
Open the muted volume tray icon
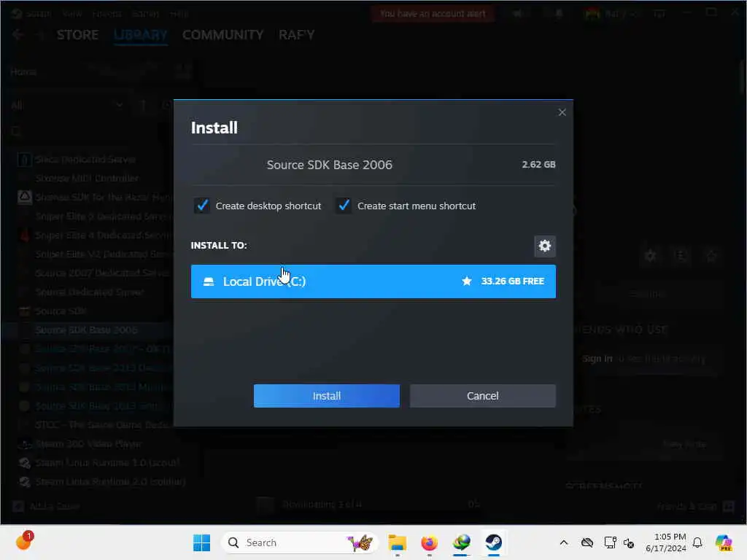629,542
